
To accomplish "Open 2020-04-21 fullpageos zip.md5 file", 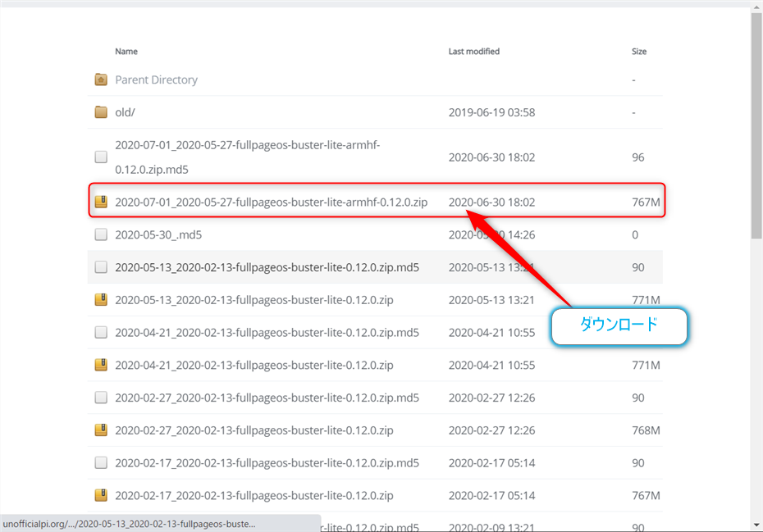I will click(x=267, y=333).
